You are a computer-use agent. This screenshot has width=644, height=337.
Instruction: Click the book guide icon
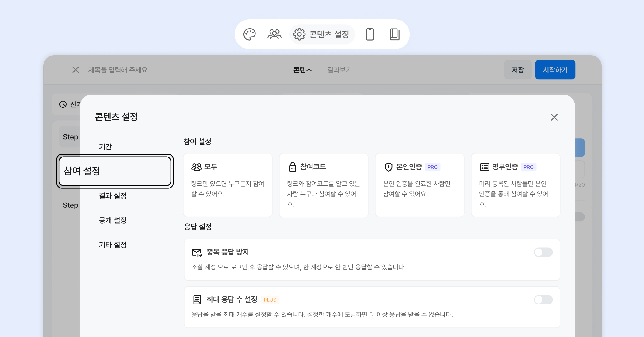tap(394, 34)
